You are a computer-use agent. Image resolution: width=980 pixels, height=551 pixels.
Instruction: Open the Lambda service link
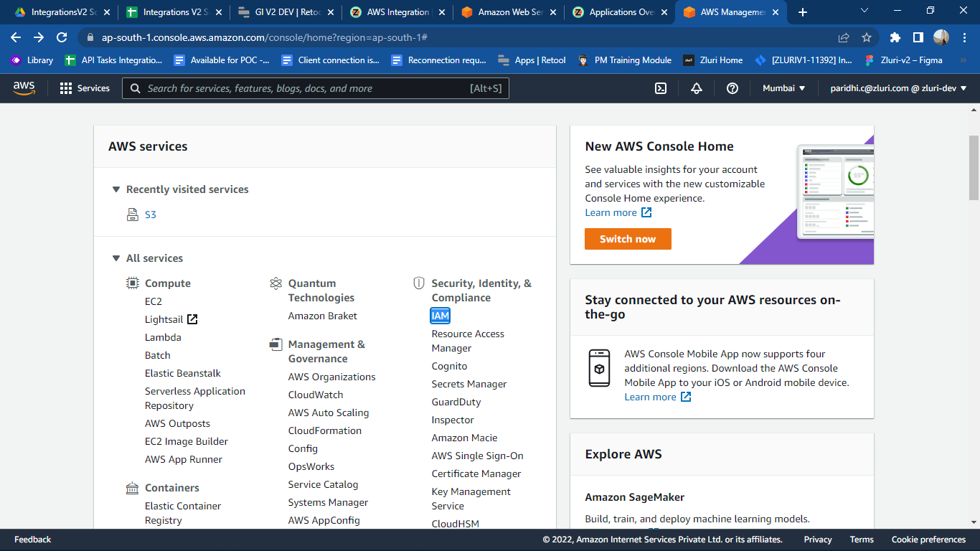click(x=163, y=337)
